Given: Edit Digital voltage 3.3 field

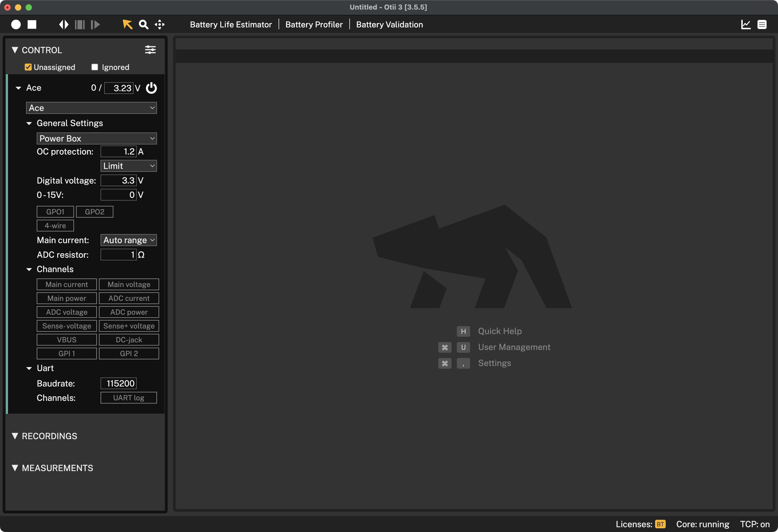Looking at the screenshot, I should (x=118, y=181).
